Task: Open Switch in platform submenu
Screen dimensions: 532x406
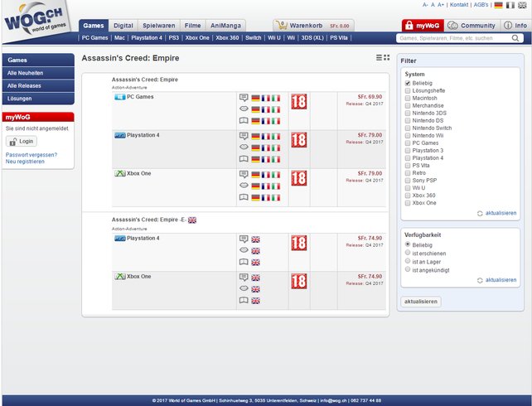Action: pos(254,38)
